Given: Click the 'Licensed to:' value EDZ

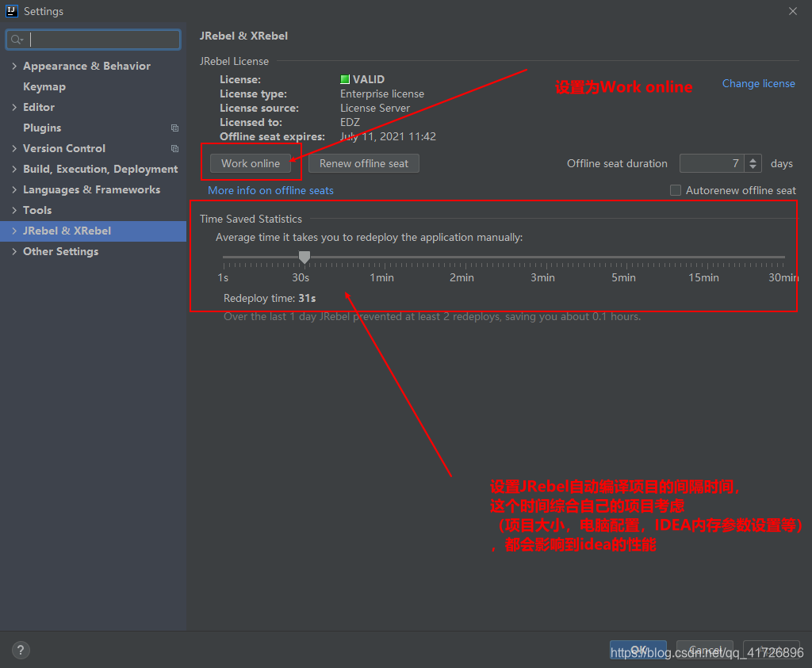Looking at the screenshot, I should point(350,122).
